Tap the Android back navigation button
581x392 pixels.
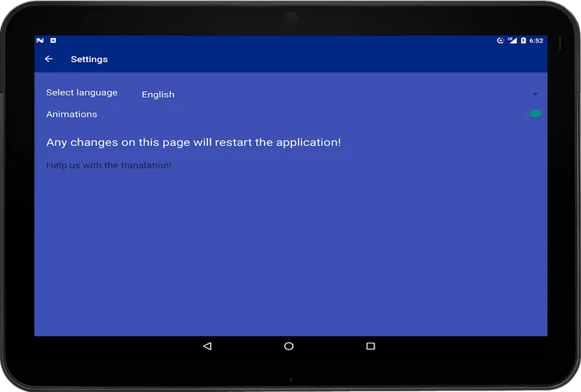point(207,346)
